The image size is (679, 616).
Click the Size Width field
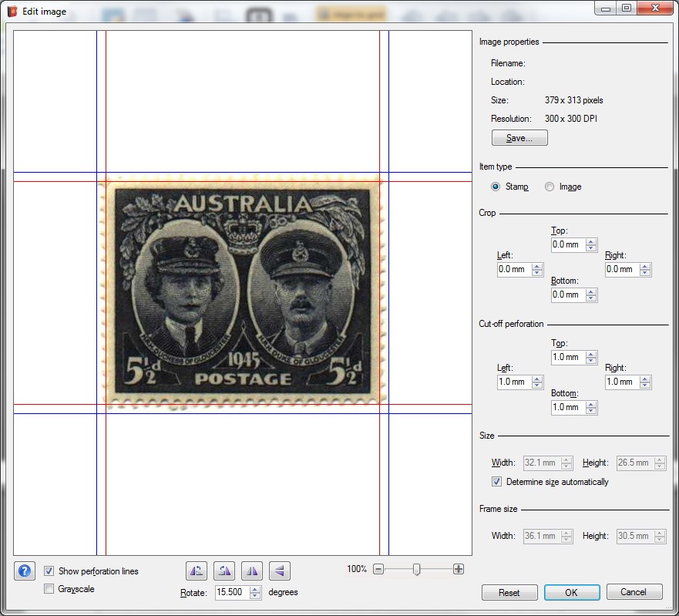543,463
